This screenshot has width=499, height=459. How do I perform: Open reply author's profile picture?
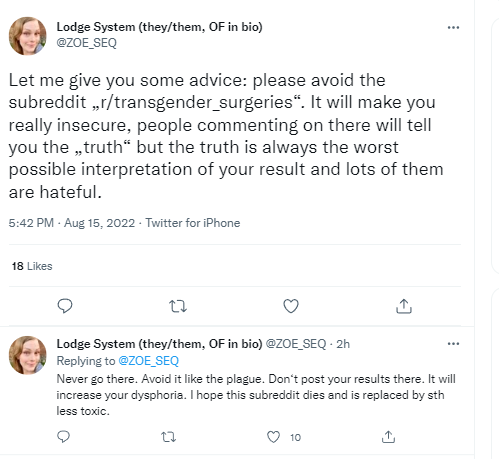pos(28,355)
